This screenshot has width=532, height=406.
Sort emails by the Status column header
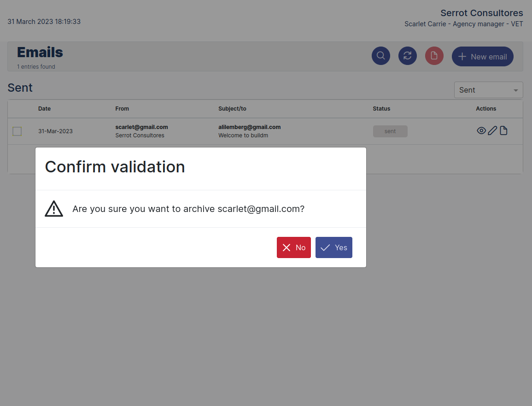(381, 108)
